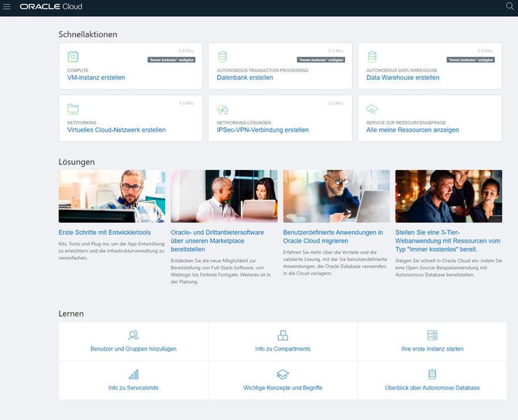Screen dimensions: 518x420
Task: Click the Compute chip icon
Action: tap(73, 57)
